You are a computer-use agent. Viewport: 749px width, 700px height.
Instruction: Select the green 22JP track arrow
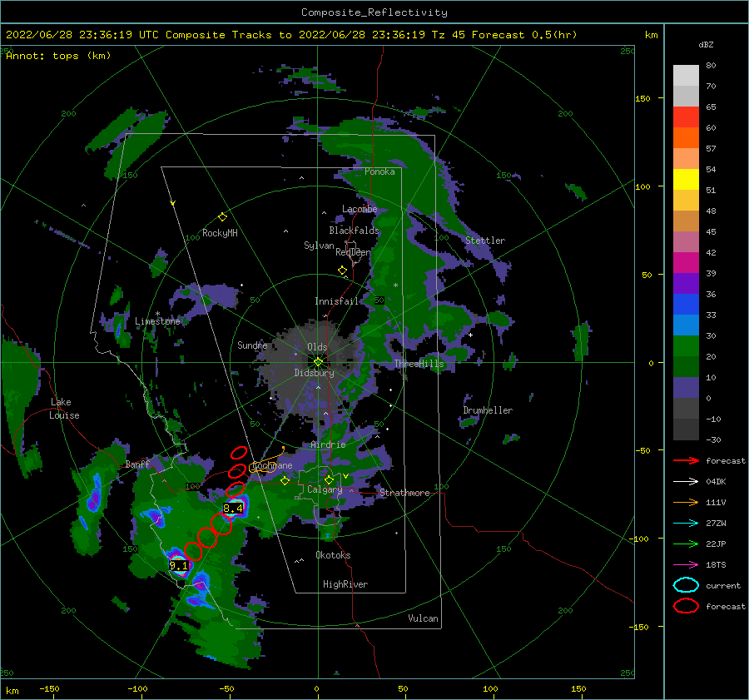[x=686, y=544]
